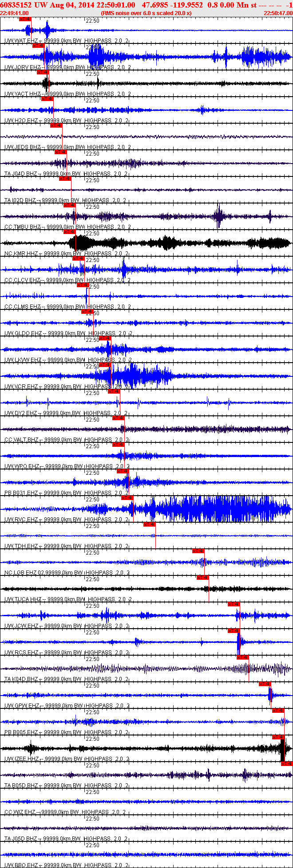Image resolution: width=293 pixels, height=868 pixels.
Task: Select the xT 4 pick marker on UW.WAT trace
Action: 25,19
